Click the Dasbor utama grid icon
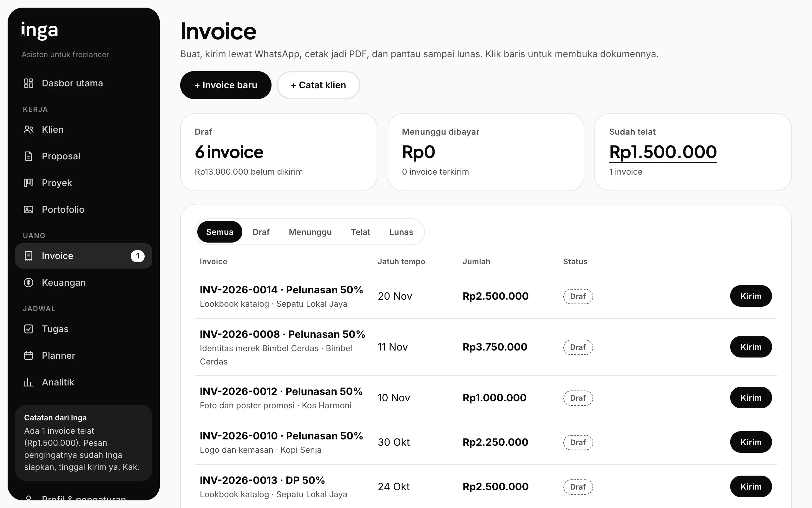The image size is (812, 508). point(29,83)
